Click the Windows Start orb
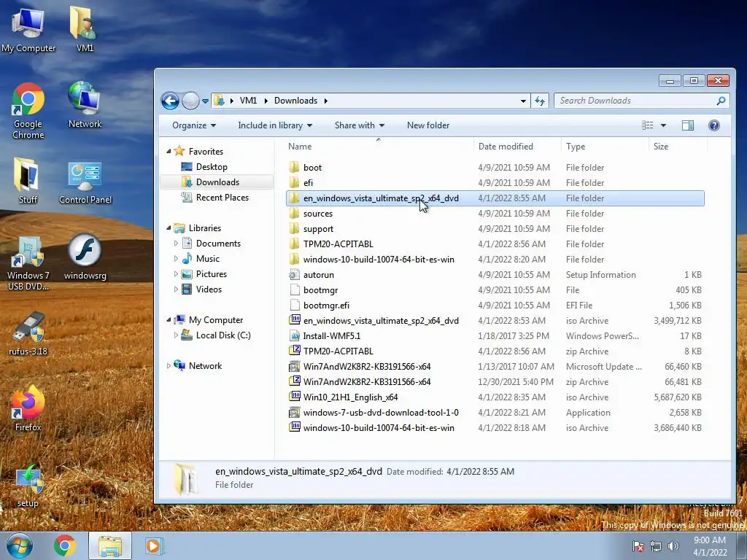Viewport: 747px width, 560px height. 19,545
